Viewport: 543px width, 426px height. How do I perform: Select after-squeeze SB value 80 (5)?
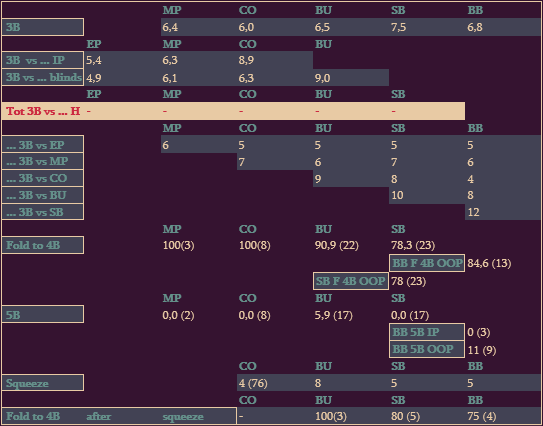(x=405, y=416)
